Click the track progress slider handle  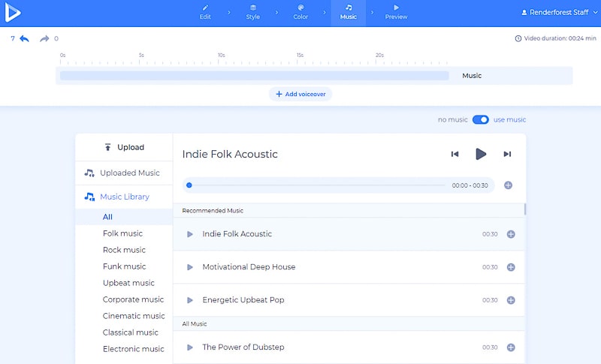[x=189, y=185]
